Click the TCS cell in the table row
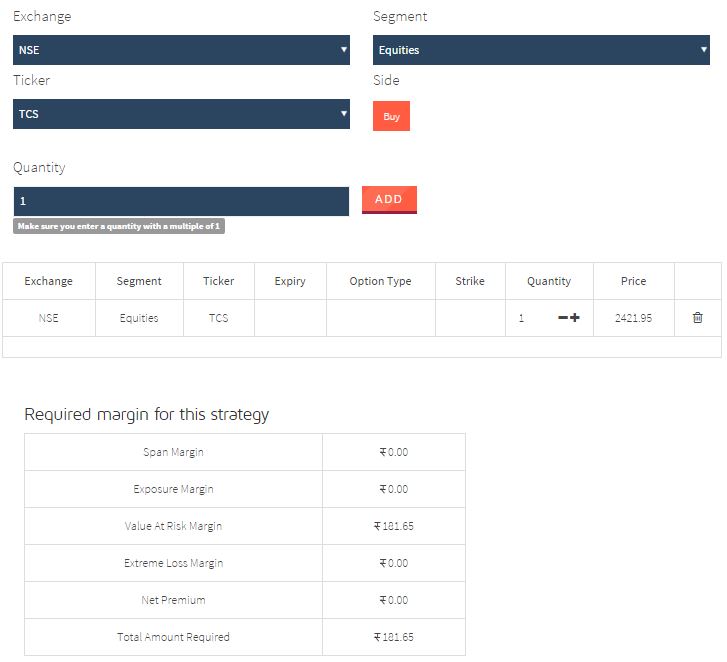 tap(218, 318)
